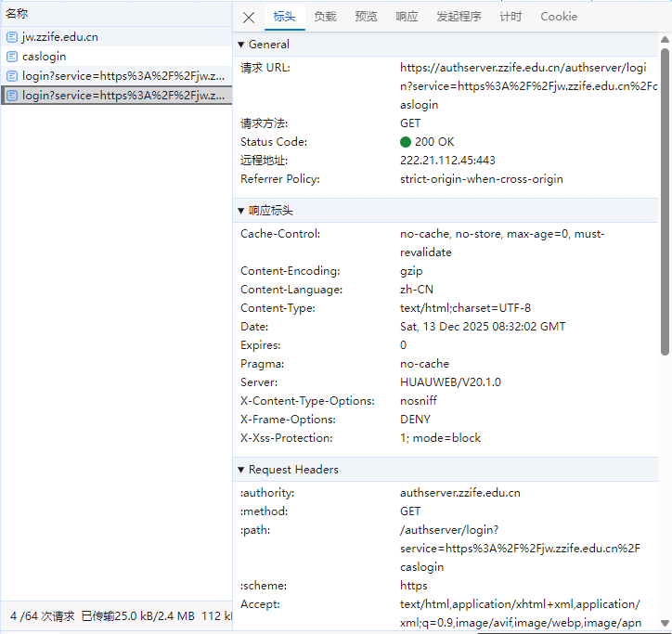Image resolution: width=672 pixels, height=634 pixels.
Task: Select the 计时 tab
Action: coord(510,17)
